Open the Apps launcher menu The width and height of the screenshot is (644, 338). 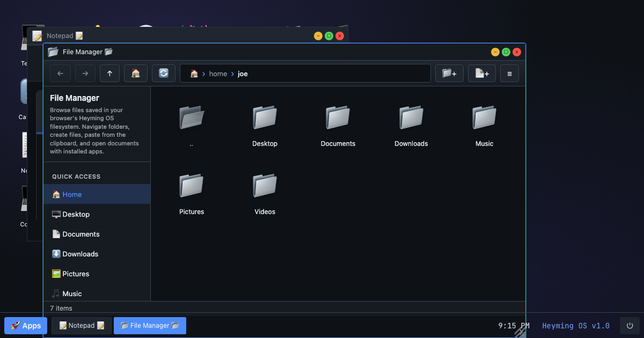tap(26, 326)
